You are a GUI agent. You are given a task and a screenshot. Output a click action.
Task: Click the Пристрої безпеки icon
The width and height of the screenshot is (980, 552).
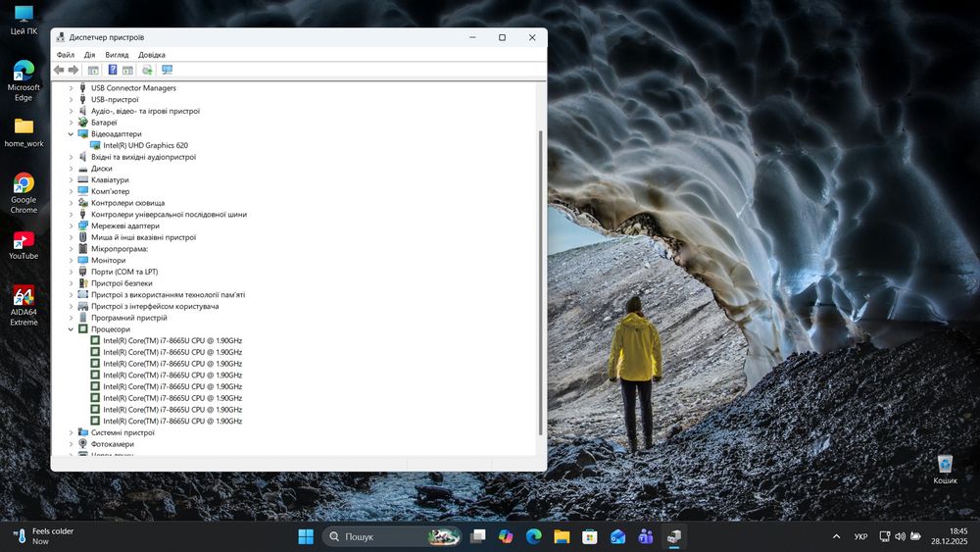(82, 283)
